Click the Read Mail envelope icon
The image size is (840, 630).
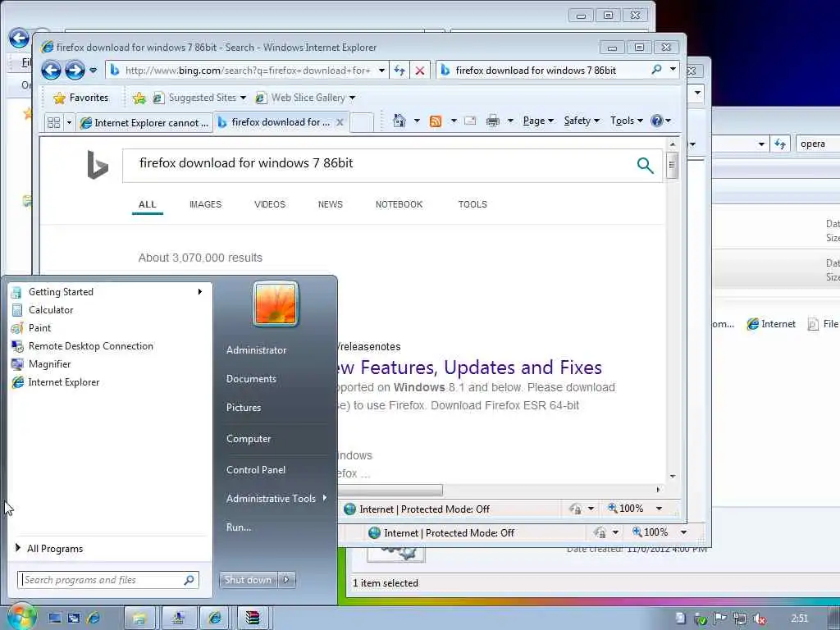click(470, 121)
